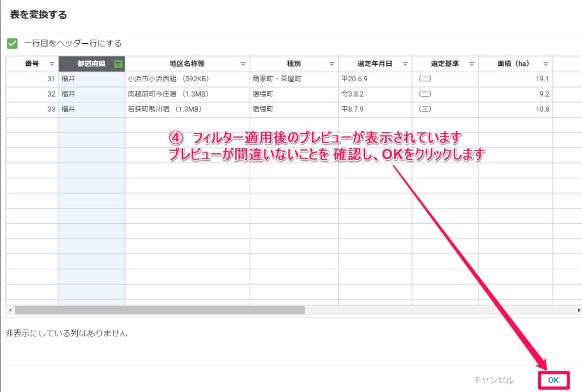This screenshot has height=392, width=582.
Task: Open the filter icon in 選定年月日 header
Action: tap(405, 64)
